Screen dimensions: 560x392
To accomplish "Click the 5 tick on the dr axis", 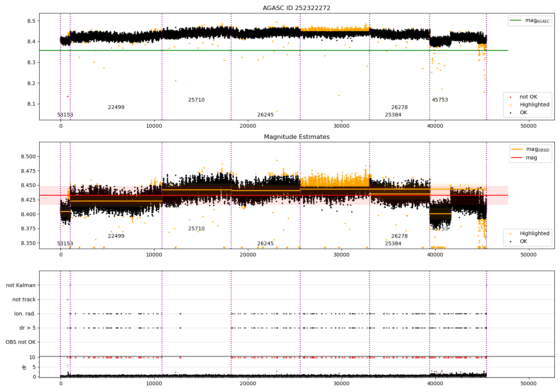I will (x=34, y=367).
